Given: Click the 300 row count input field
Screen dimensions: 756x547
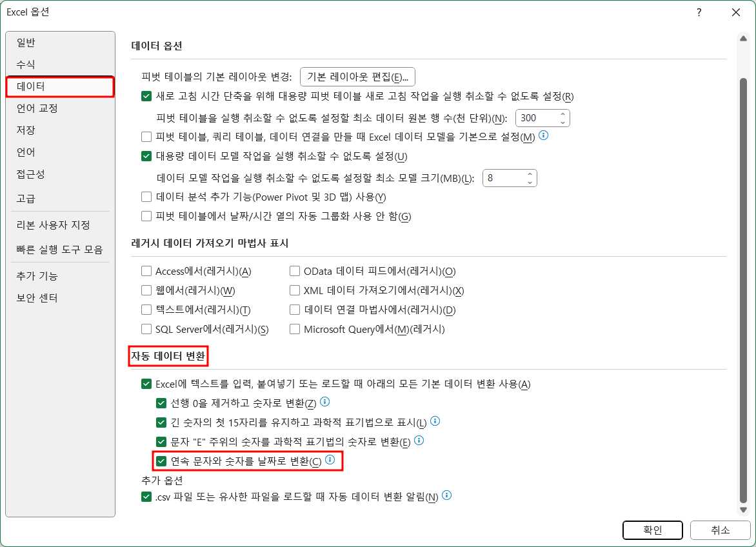Looking at the screenshot, I should [536, 118].
